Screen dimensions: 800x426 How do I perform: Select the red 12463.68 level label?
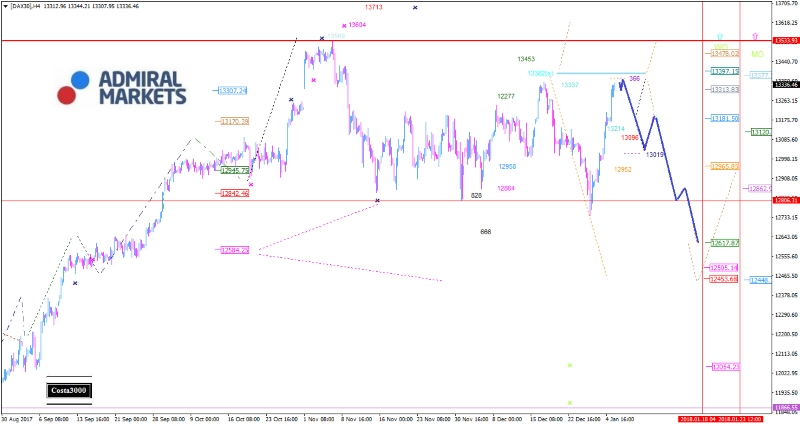coord(724,279)
